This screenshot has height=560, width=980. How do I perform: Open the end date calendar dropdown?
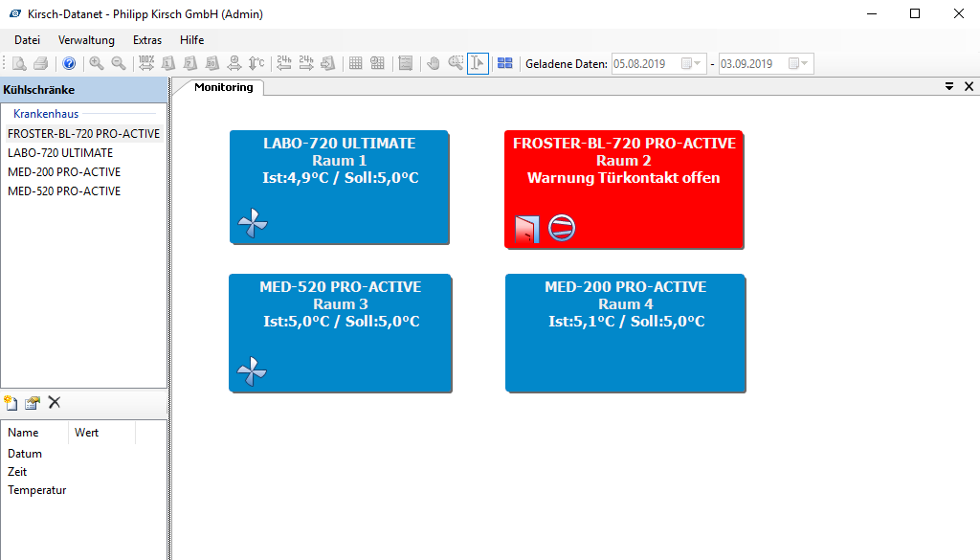[798, 63]
